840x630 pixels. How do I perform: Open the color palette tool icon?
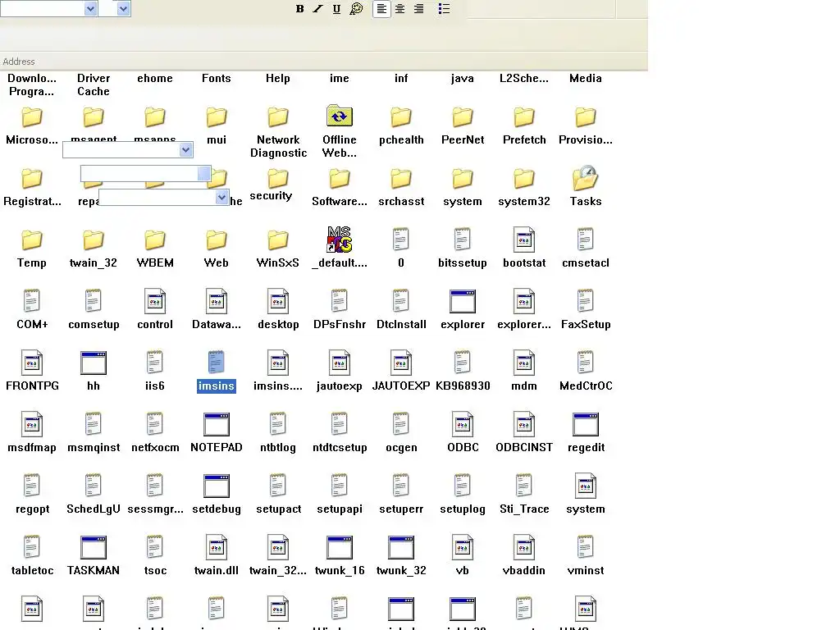[356, 8]
